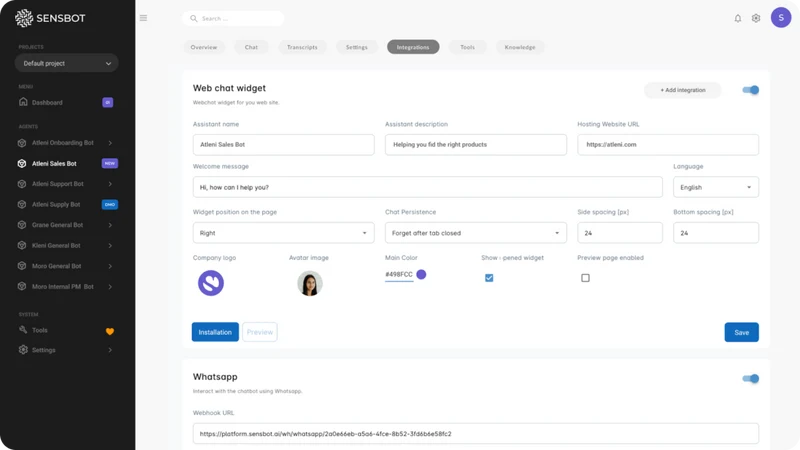Click the Atleni Supply Bot cube icon
The width and height of the screenshot is (800, 450).
click(x=22, y=204)
